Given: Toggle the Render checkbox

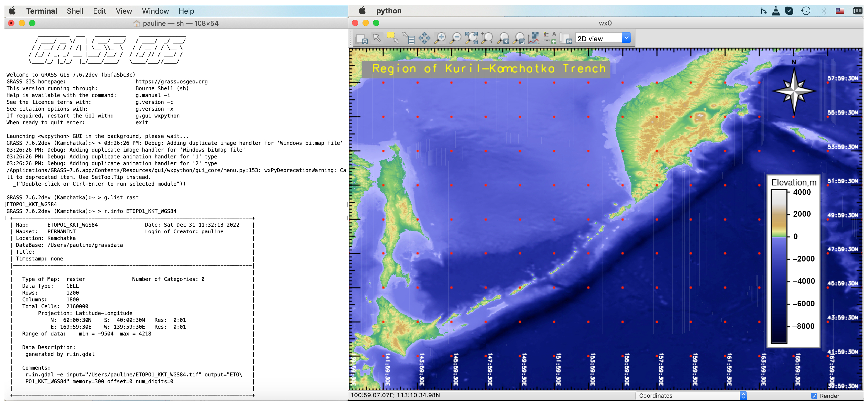Looking at the screenshot, I should point(814,396).
